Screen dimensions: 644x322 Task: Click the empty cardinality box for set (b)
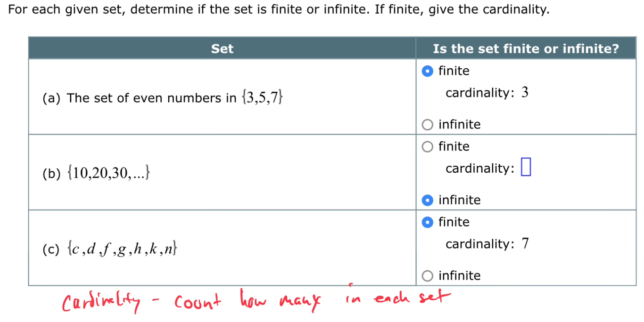point(526,168)
